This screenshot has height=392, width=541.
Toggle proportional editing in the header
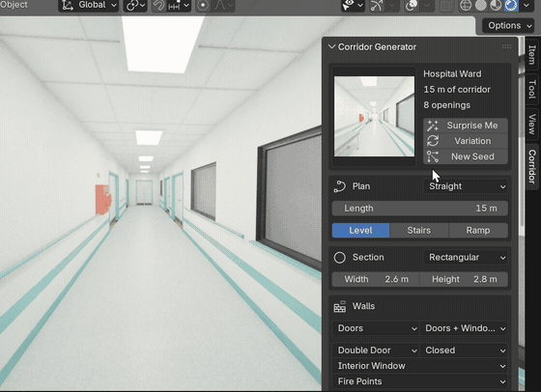[203, 6]
